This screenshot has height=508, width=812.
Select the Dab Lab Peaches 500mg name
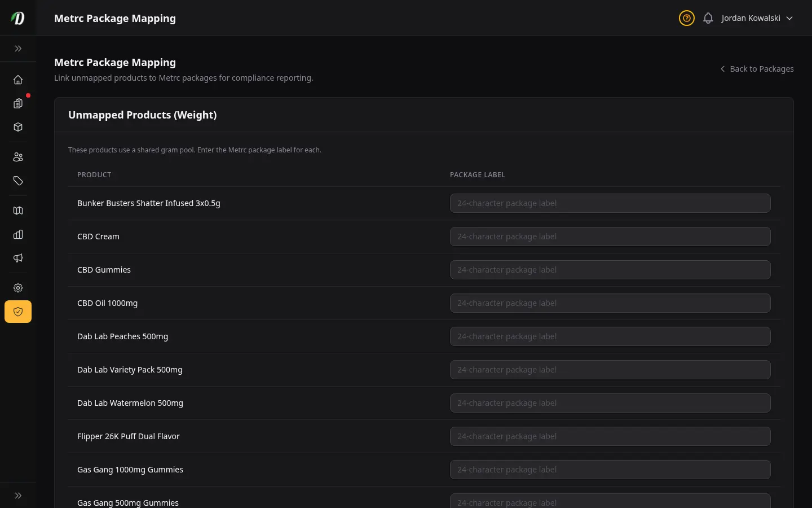pos(122,336)
